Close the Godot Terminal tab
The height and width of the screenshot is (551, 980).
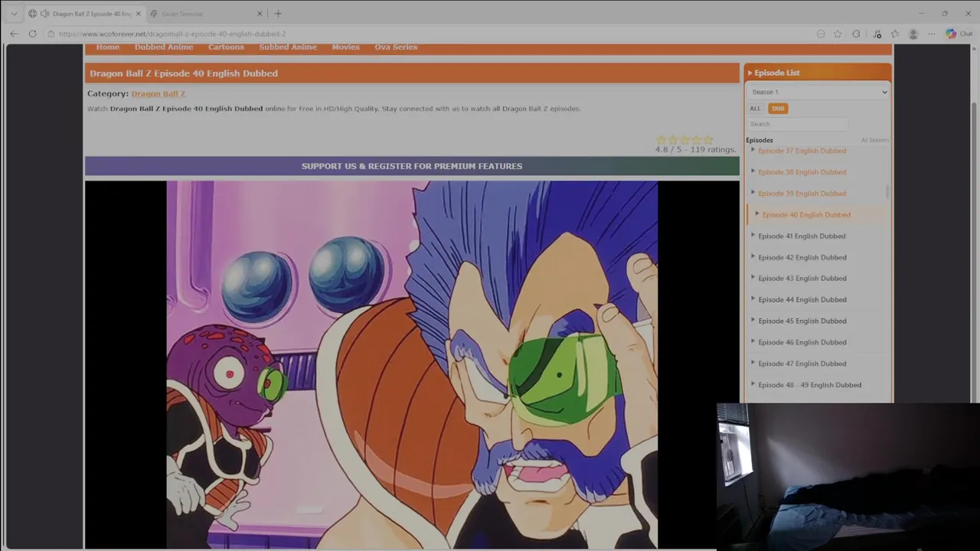(260, 14)
